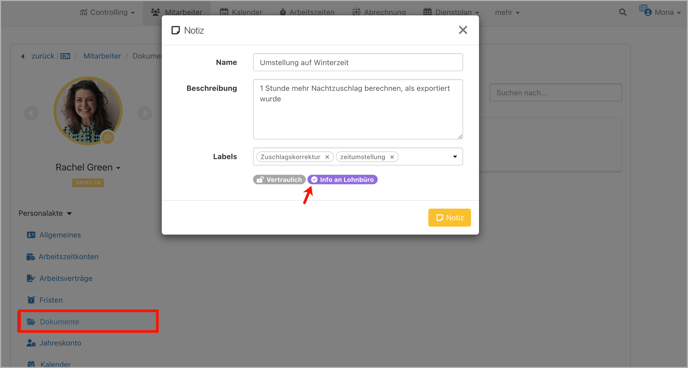Image resolution: width=688 pixels, height=368 pixels.
Task: Click the icon next to zurück
Action: [x=65, y=56]
